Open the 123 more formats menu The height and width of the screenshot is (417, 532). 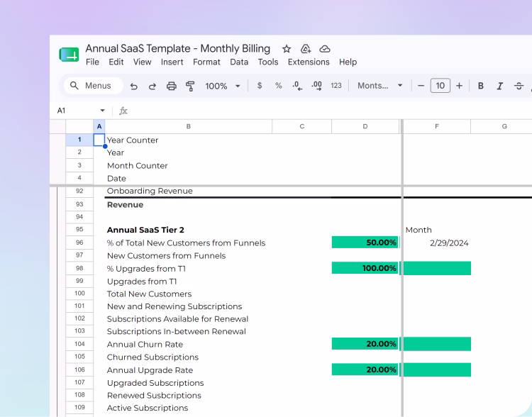pyautogui.click(x=336, y=86)
